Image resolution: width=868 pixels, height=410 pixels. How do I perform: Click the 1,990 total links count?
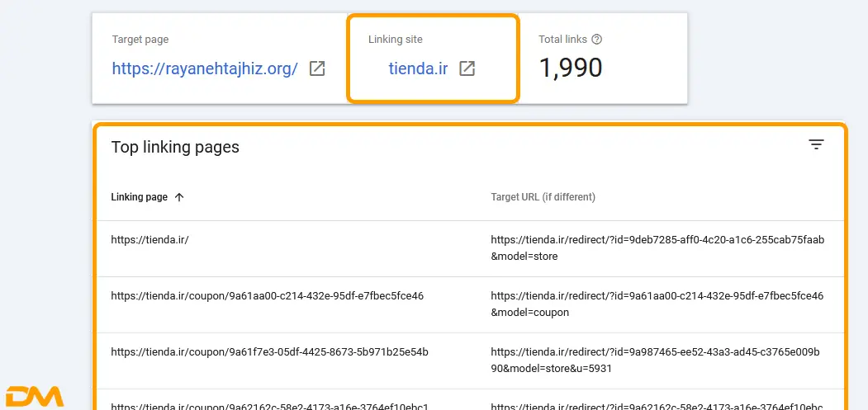tap(570, 68)
